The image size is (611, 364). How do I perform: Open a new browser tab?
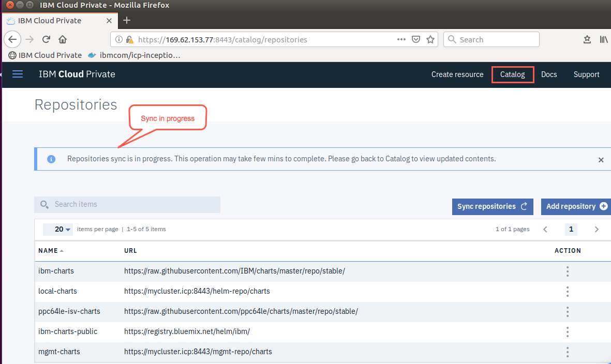click(x=127, y=20)
